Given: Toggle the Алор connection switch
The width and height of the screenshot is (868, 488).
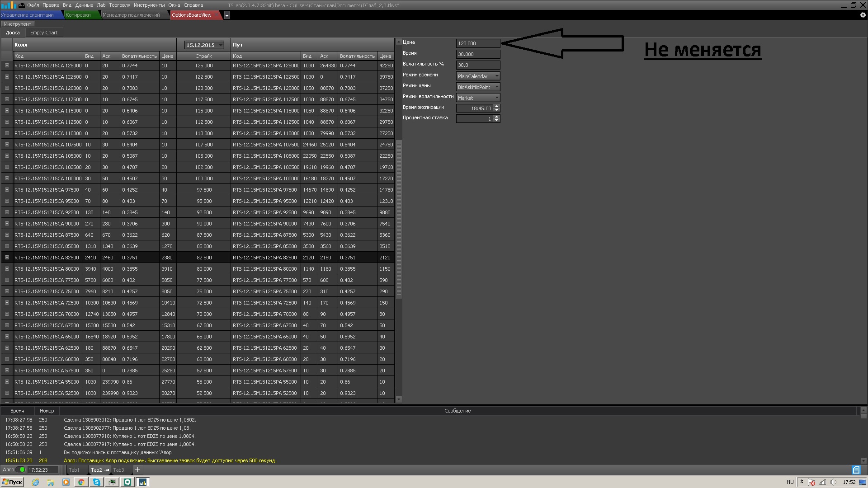Looking at the screenshot, I should [20, 469].
